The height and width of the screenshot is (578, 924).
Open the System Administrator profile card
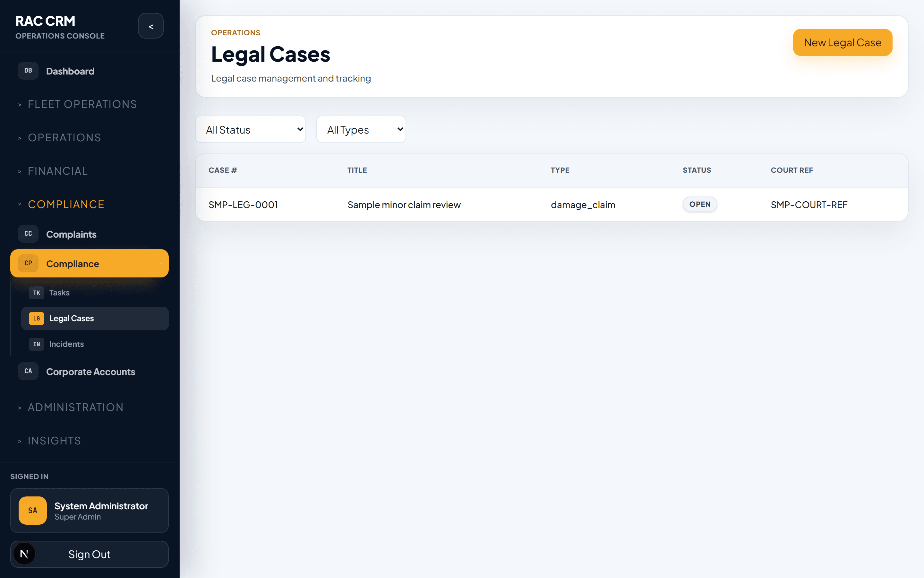89,511
